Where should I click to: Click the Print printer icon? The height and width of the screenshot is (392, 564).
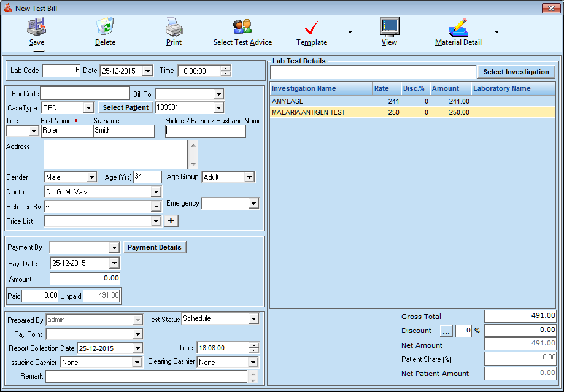pyautogui.click(x=174, y=27)
